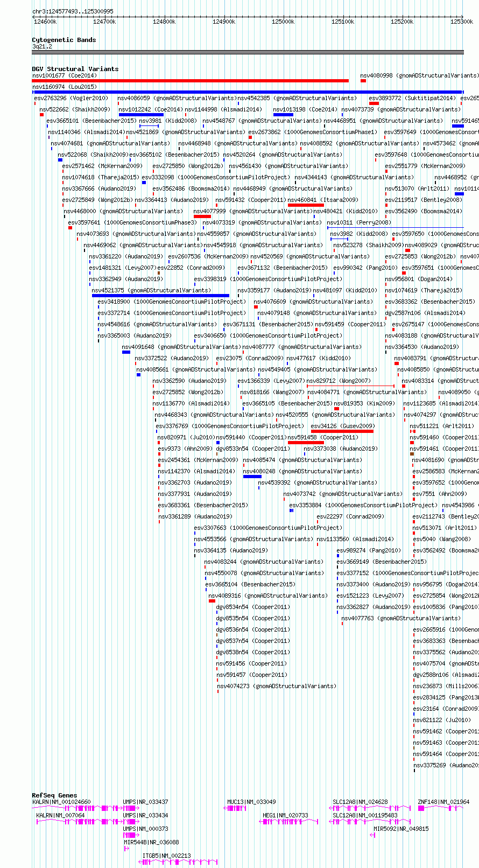Select the red bar under nsv4077999

point(202,216)
